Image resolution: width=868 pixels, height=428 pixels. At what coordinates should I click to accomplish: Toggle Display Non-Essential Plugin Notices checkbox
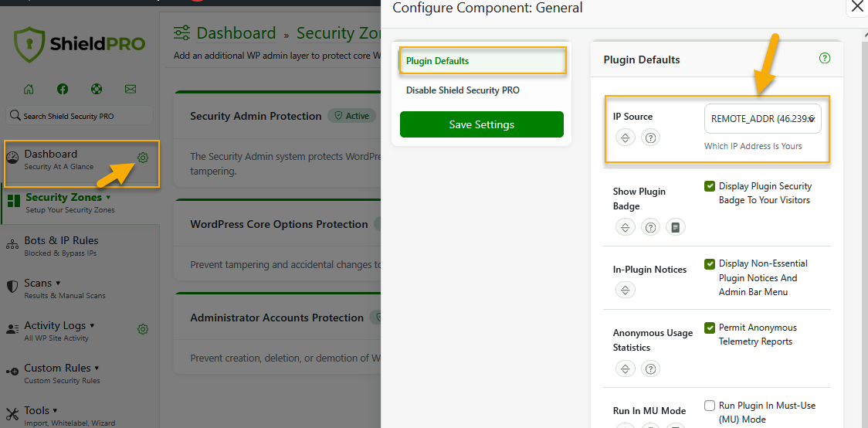click(x=710, y=264)
